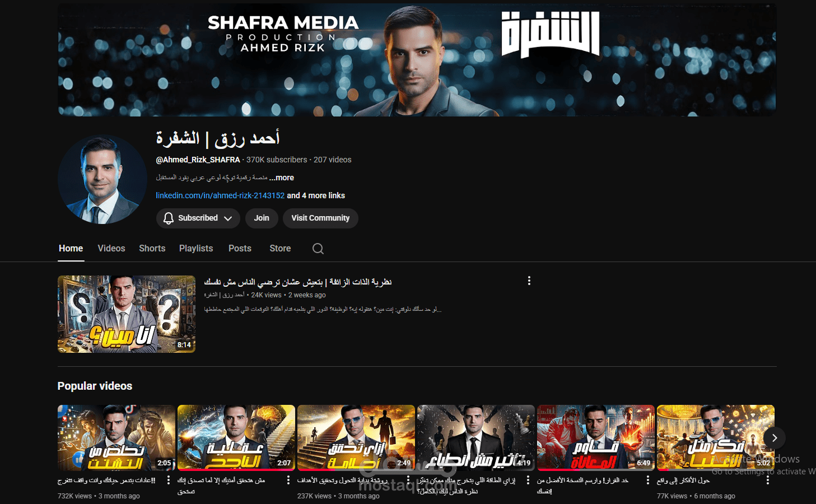Click the channel profile picture
The width and height of the screenshot is (816, 504).
pyautogui.click(x=102, y=179)
